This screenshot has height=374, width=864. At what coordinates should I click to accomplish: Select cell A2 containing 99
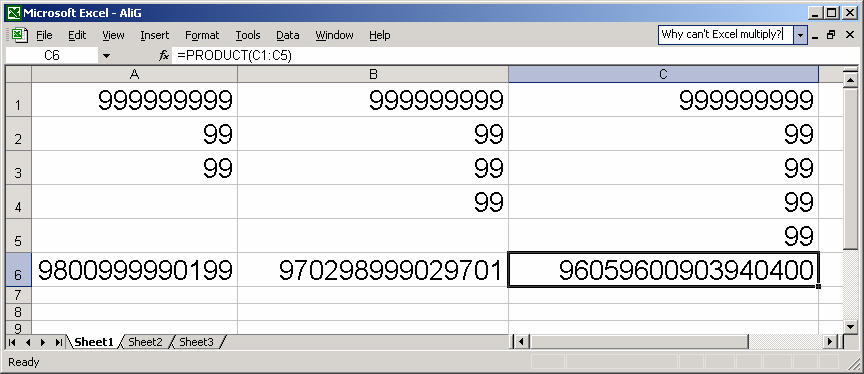(x=134, y=134)
